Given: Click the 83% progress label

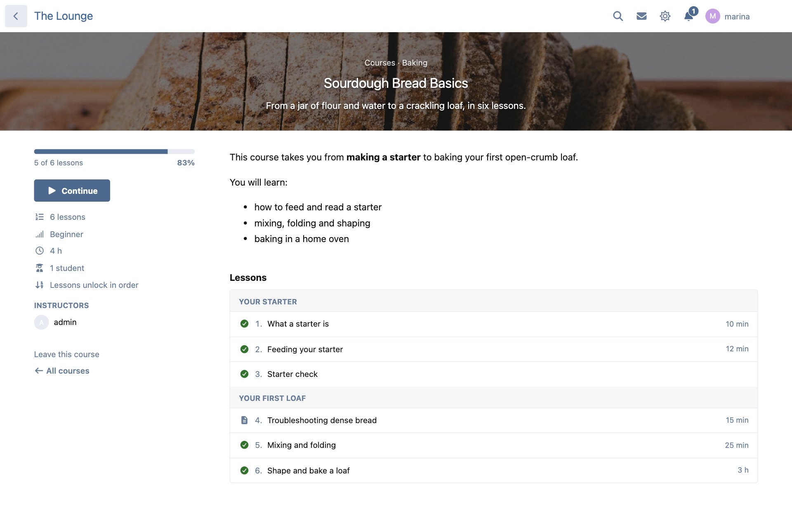Looking at the screenshot, I should point(186,163).
